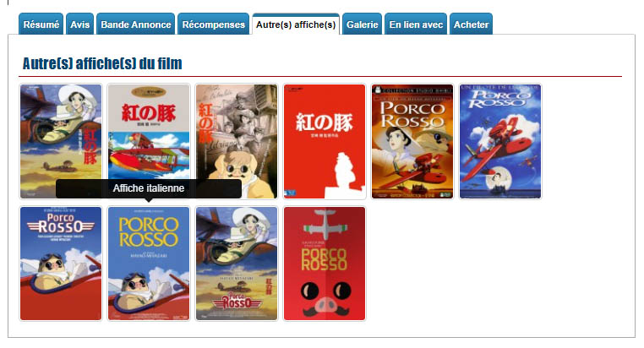This screenshot has width=644, height=348.
Task: Open the Bande Annonce tab
Action: tap(136, 24)
